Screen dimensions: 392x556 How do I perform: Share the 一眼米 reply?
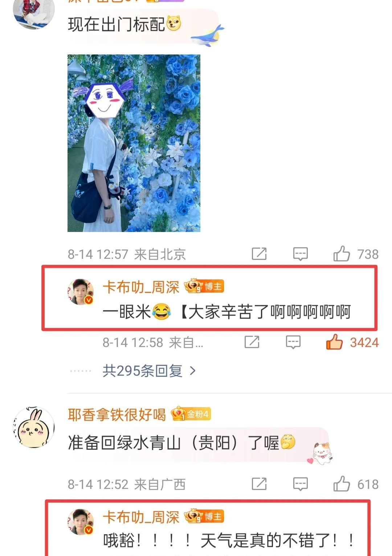tap(252, 342)
